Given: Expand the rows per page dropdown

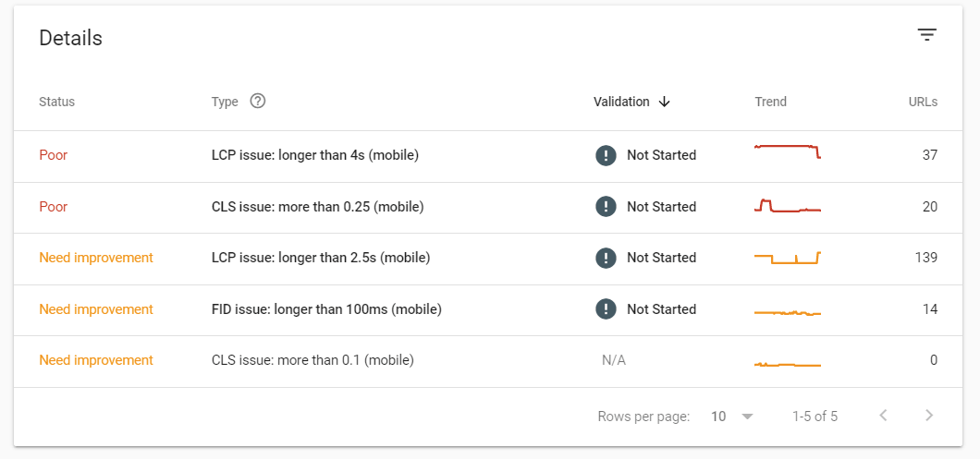Looking at the screenshot, I should [x=732, y=416].
